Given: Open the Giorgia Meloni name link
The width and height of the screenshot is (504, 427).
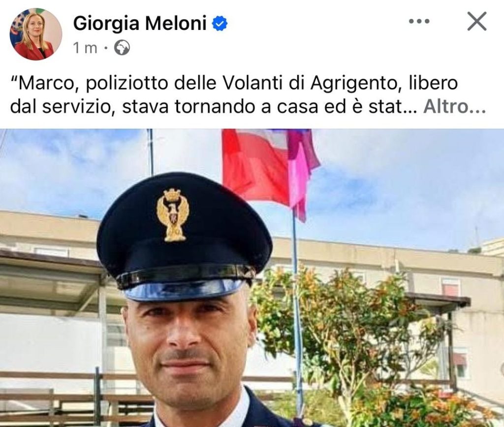Looking at the screenshot, I should tap(140, 24).
